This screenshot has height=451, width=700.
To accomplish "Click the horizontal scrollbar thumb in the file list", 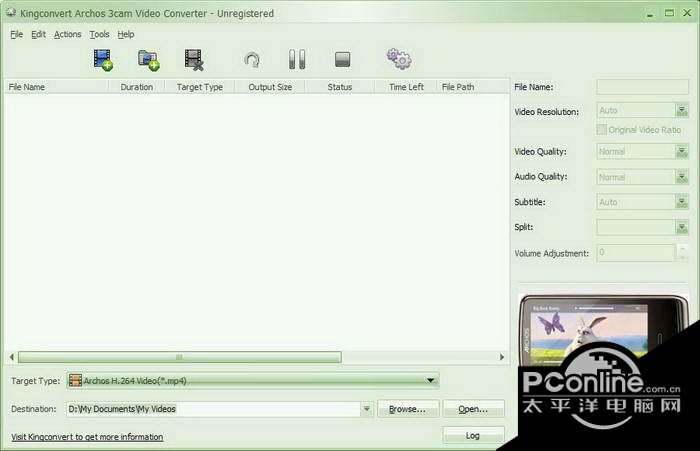I will tap(179, 357).
